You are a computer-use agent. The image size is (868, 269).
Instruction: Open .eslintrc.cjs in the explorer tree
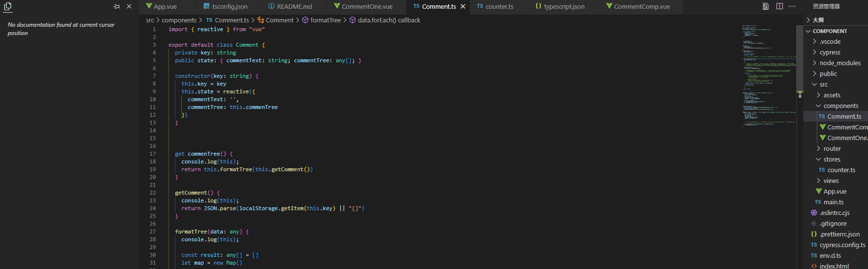(x=834, y=213)
